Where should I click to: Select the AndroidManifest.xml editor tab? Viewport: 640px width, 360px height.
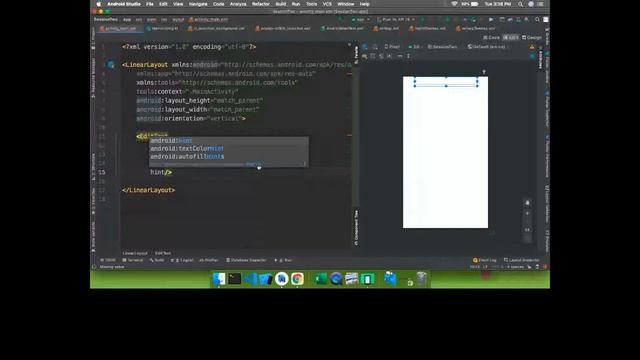pos(342,29)
